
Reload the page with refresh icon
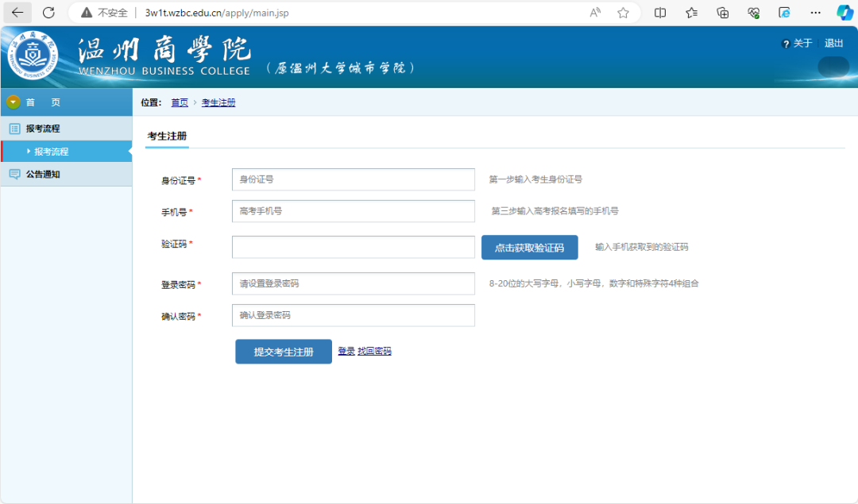click(48, 13)
